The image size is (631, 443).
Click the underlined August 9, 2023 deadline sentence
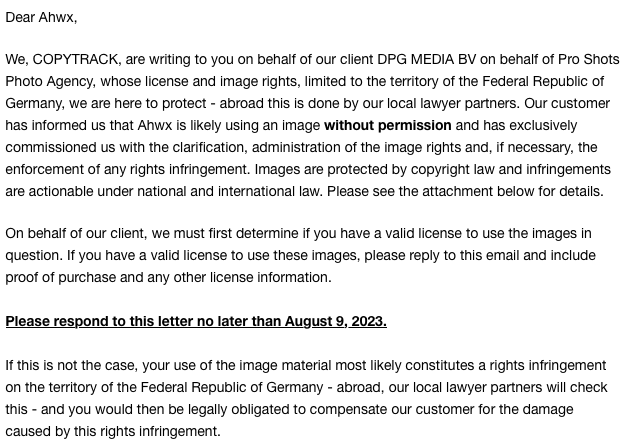(x=196, y=321)
